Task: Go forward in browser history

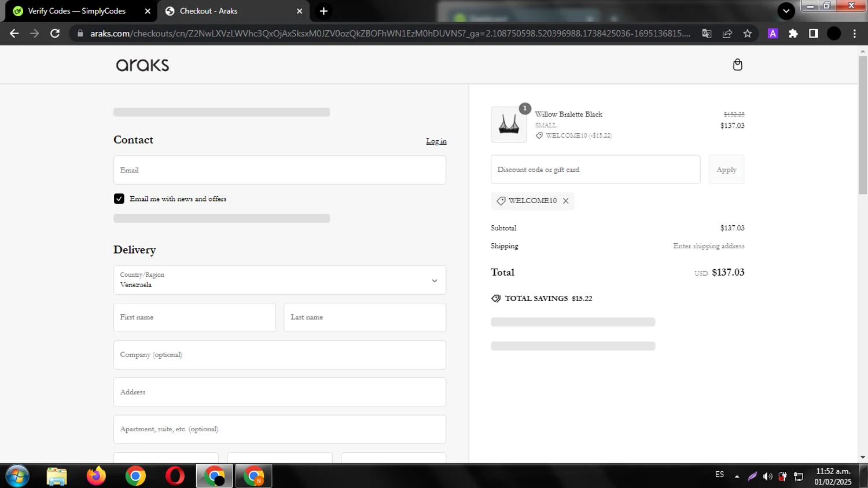Action: coord(35,34)
